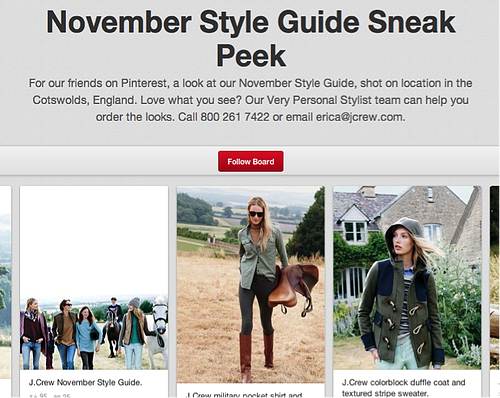The image size is (500, 398).
Task: Click the colorblock duffle coat caption text
Action: click(x=403, y=388)
